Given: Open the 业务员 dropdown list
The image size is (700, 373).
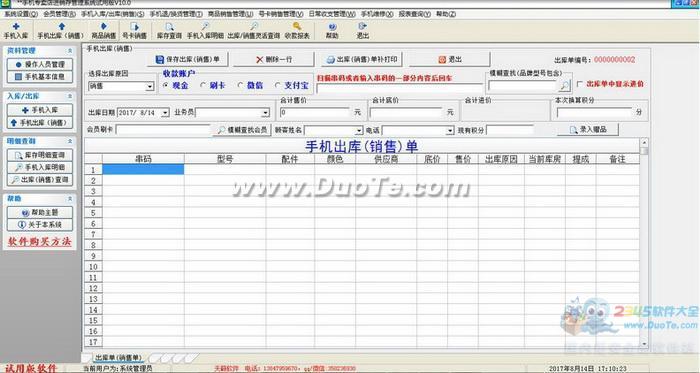Looking at the screenshot, I should [266, 113].
